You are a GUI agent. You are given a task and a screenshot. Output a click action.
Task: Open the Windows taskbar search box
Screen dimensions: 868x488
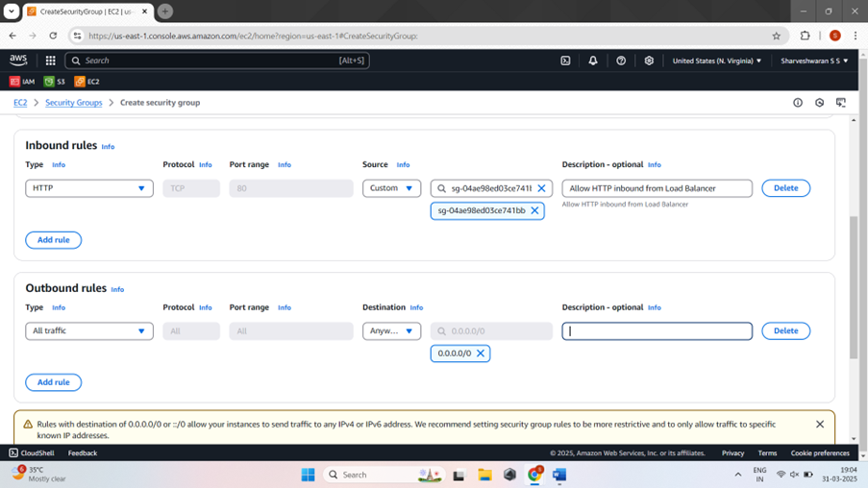tap(384, 475)
